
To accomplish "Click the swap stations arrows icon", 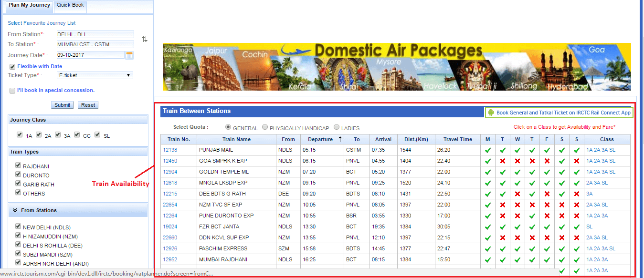I will pos(145,39).
